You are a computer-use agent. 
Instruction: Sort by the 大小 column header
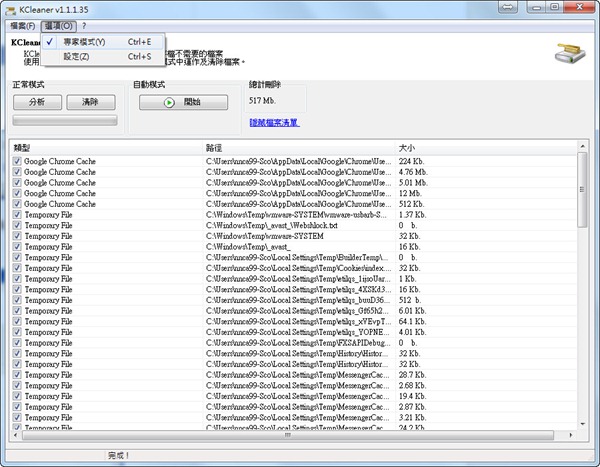486,148
